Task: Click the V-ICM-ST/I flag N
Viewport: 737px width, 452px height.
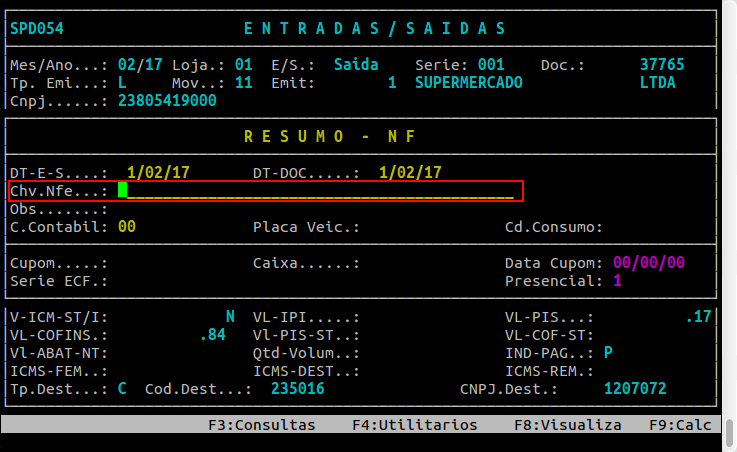Action: coord(230,317)
